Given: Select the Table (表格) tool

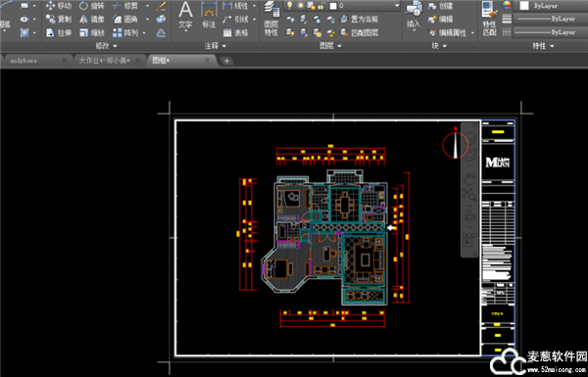Looking at the screenshot, I should point(236,33).
